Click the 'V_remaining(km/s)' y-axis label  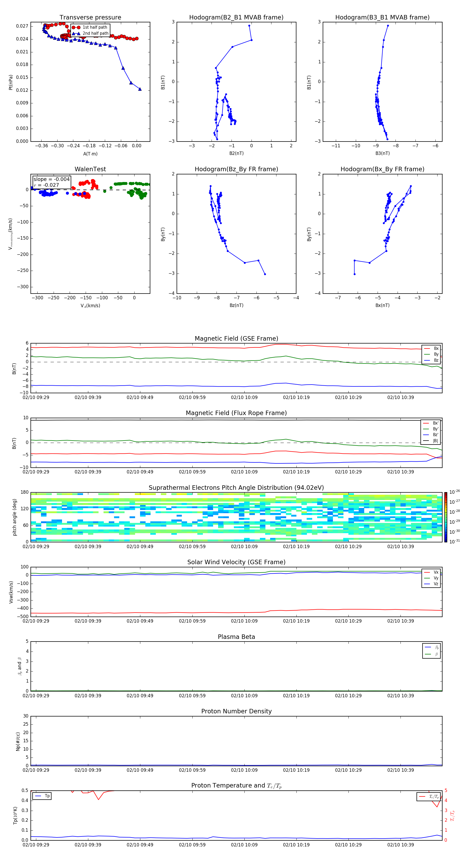(11, 234)
